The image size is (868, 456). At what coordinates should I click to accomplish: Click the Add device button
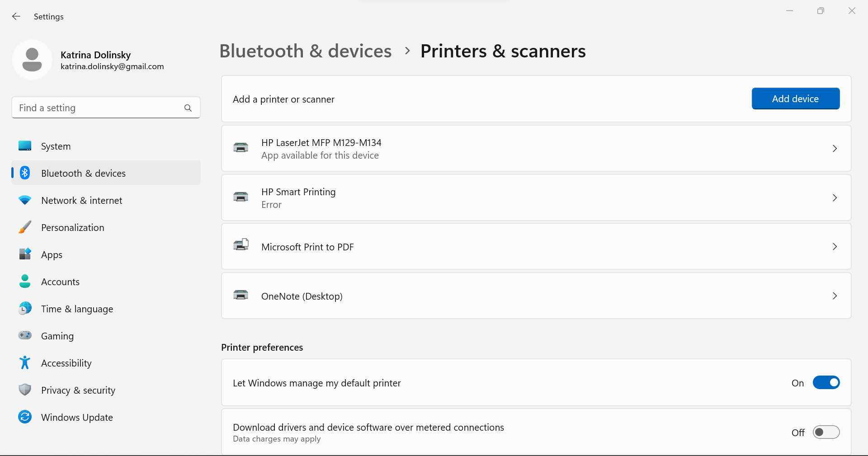click(x=796, y=99)
